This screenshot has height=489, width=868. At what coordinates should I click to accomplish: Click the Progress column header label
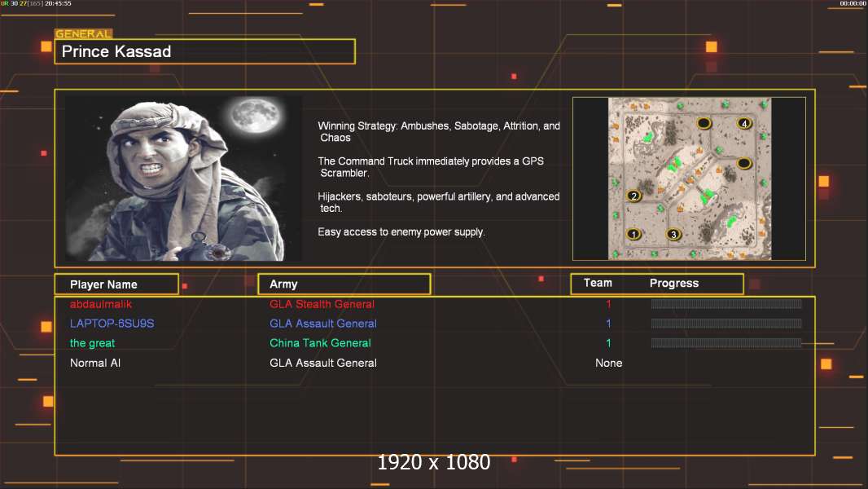click(x=673, y=284)
